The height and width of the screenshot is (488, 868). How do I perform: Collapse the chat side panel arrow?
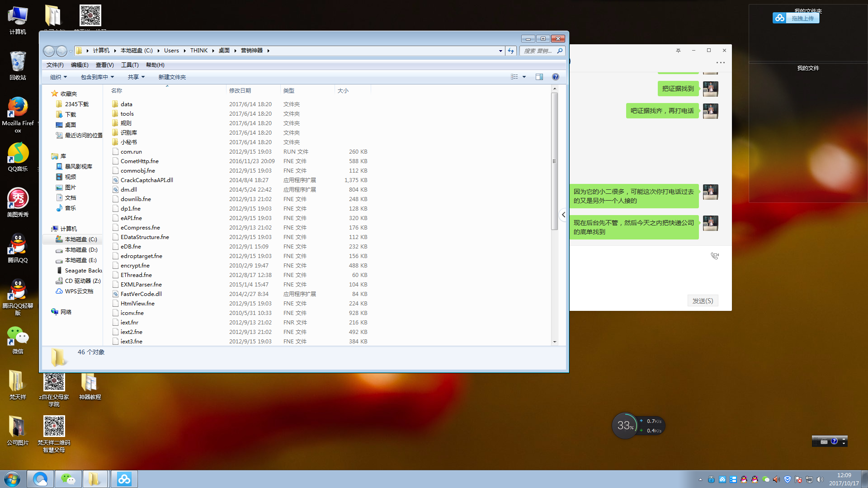(563, 215)
